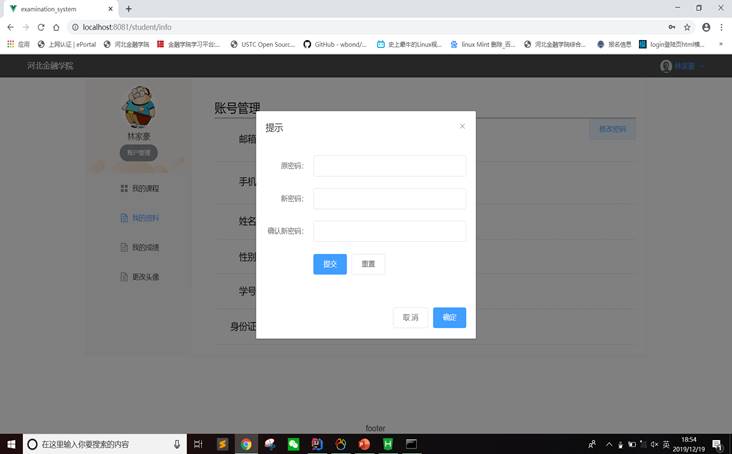This screenshot has width=732, height=454.
Task: Click the Cortana circle icon
Action: (32, 444)
